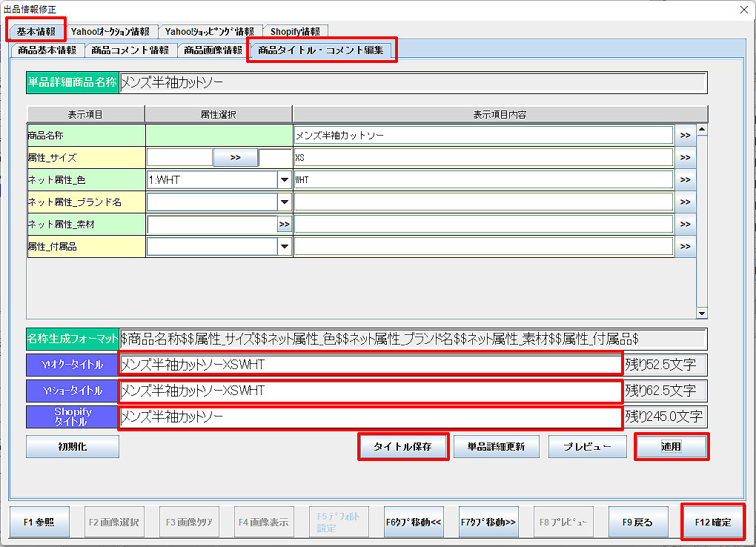
Task: Open the 商品画像情報 sub-tab
Action: click(x=213, y=50)
